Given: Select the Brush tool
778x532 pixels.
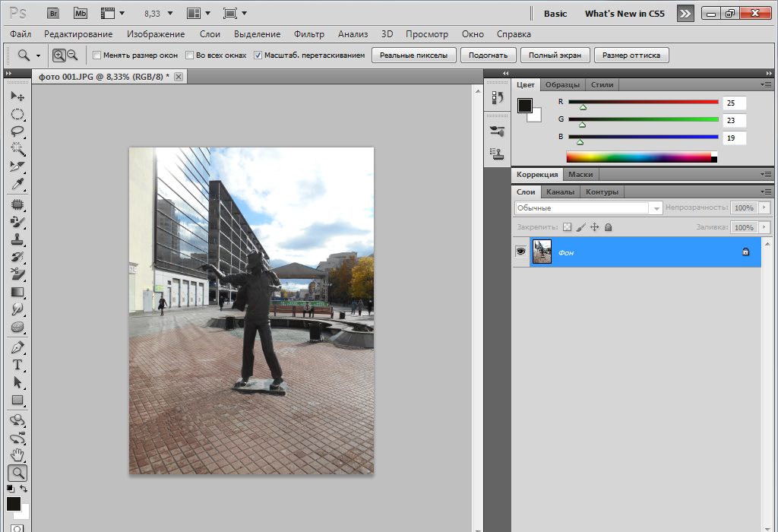Looking at the screenshot, I should [x=17, y=222].
